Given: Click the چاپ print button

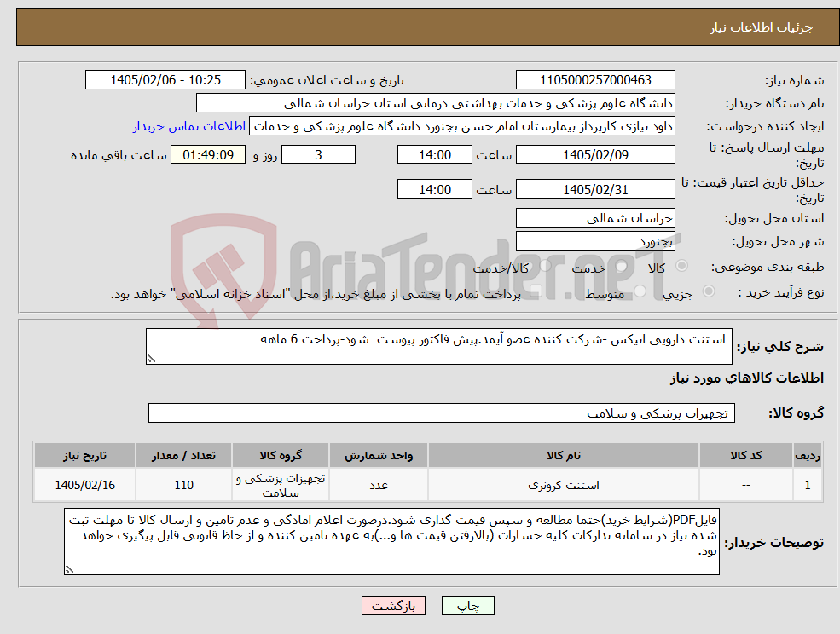Looking at the screenshot, I should coord(467,606).
